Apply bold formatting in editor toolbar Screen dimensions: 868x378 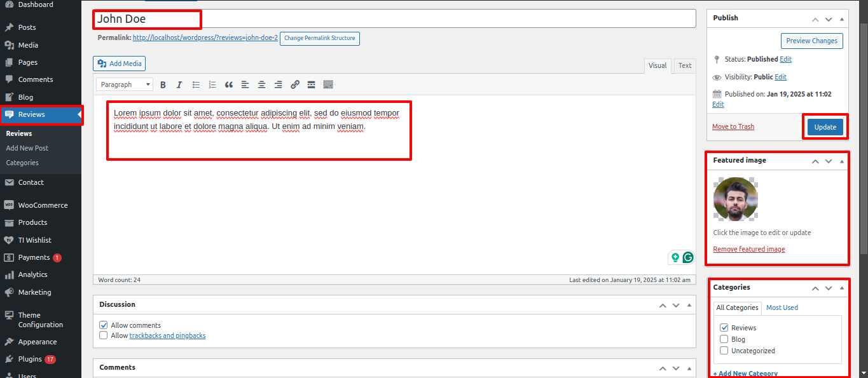point(163,84)
